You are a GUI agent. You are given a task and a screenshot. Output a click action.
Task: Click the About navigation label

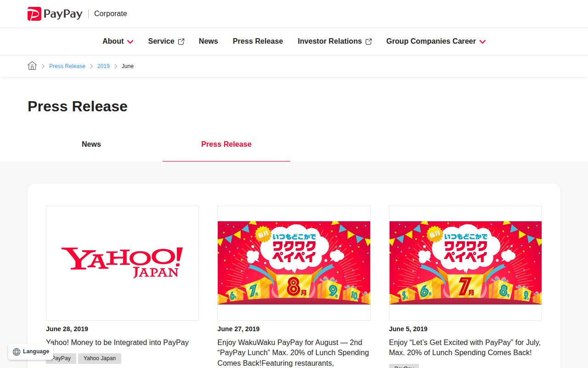coord(113,41)
